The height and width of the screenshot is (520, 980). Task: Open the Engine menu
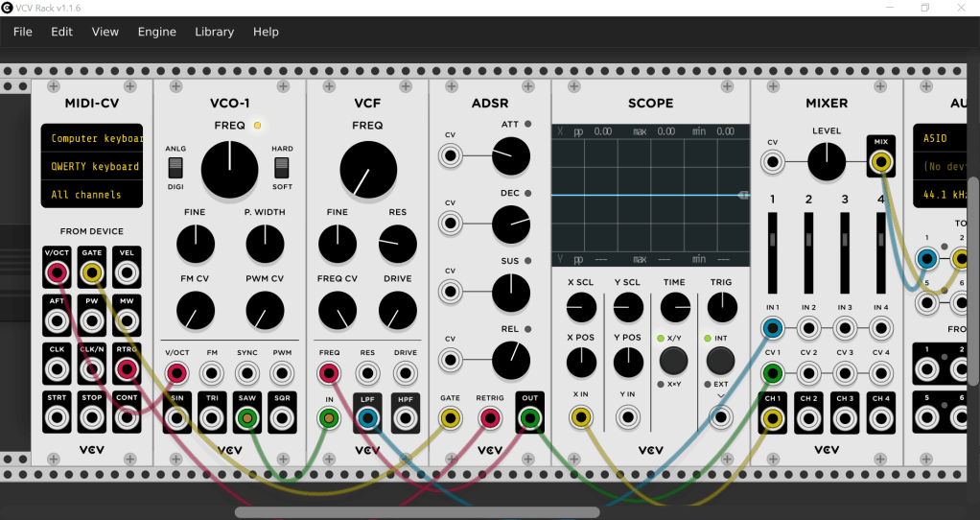156,32
